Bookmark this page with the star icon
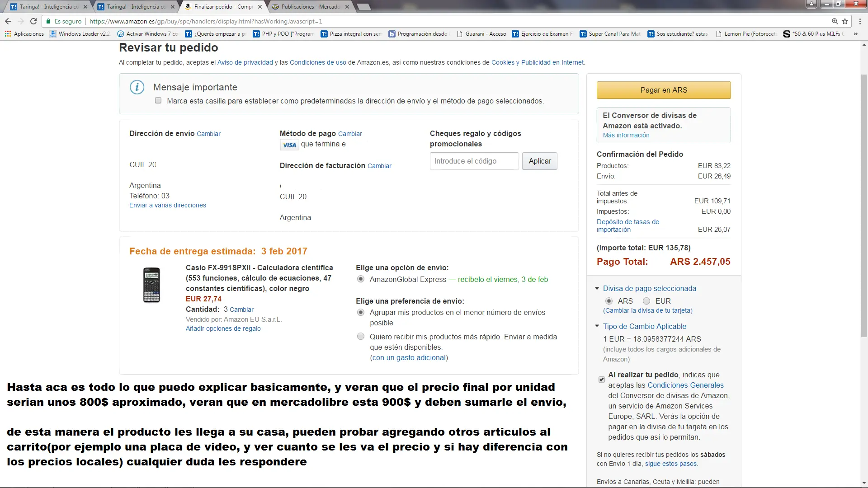 pos(845,21)
